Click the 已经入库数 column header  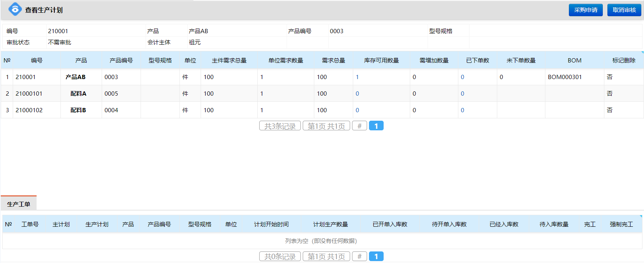point(504,224)
